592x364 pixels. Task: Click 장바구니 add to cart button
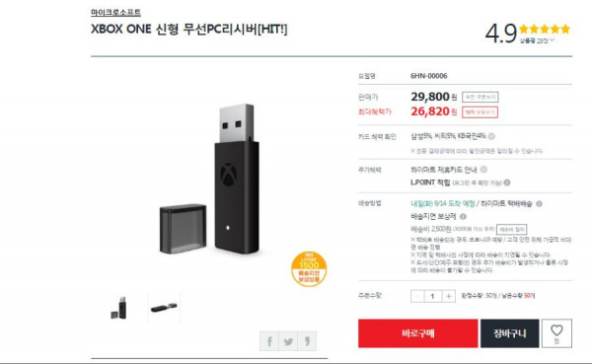click(x=510, y=333)
